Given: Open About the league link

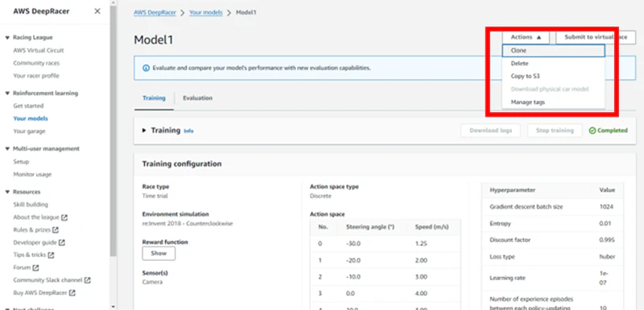Looking at the screenshot, I should tap(36, 217).
